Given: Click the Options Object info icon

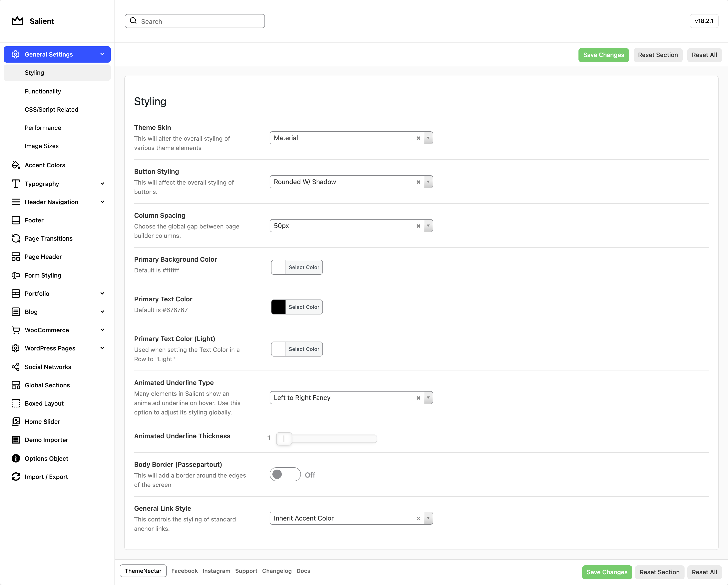Looking at the screenshot, I should [x=15, y=458].
